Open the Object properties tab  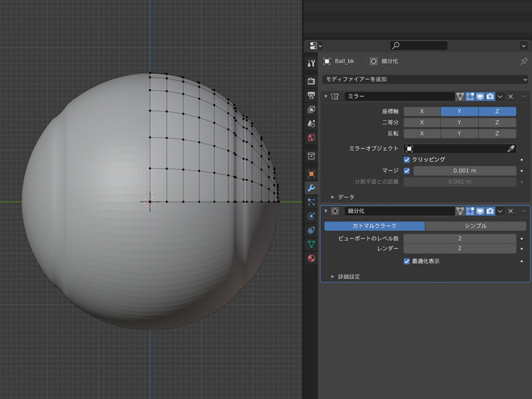click(x=311, y=174)
